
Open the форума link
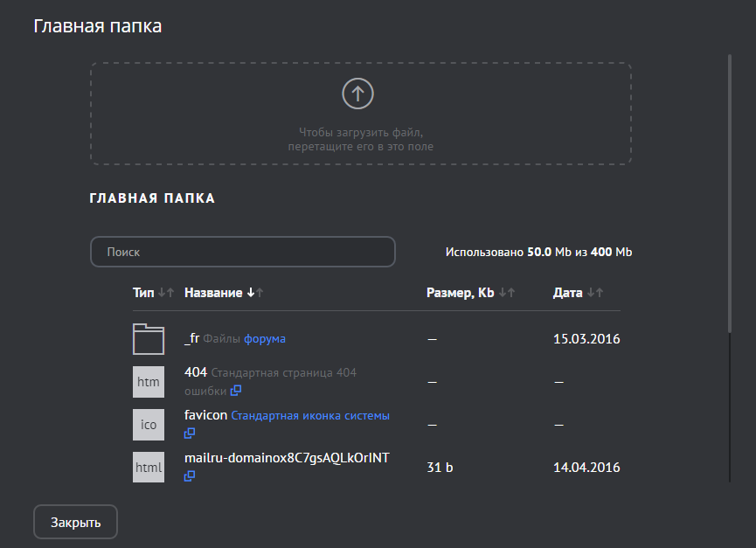coord(265,338)
